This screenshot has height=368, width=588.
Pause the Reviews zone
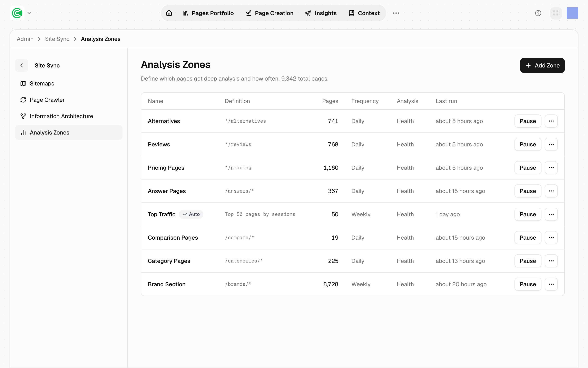tap(528, 144)
